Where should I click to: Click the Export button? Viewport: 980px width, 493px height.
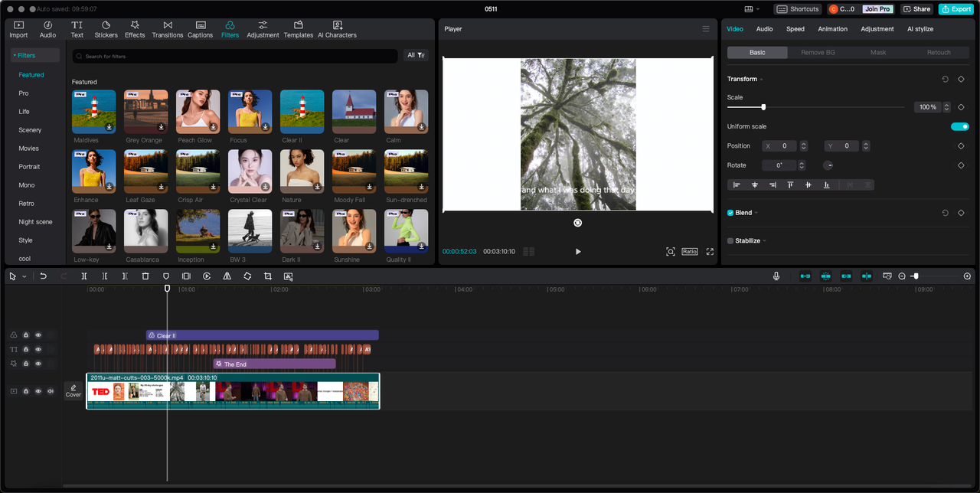point(956,9)
